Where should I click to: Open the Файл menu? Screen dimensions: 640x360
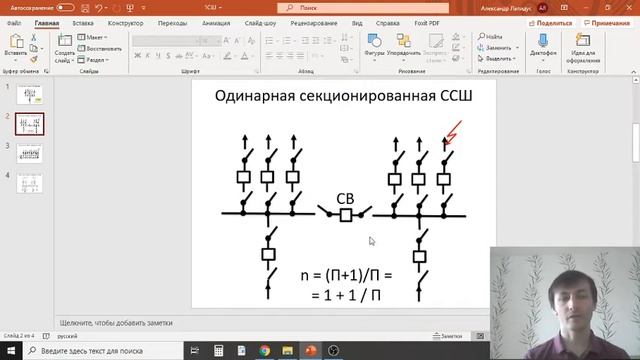click(14, 23)
